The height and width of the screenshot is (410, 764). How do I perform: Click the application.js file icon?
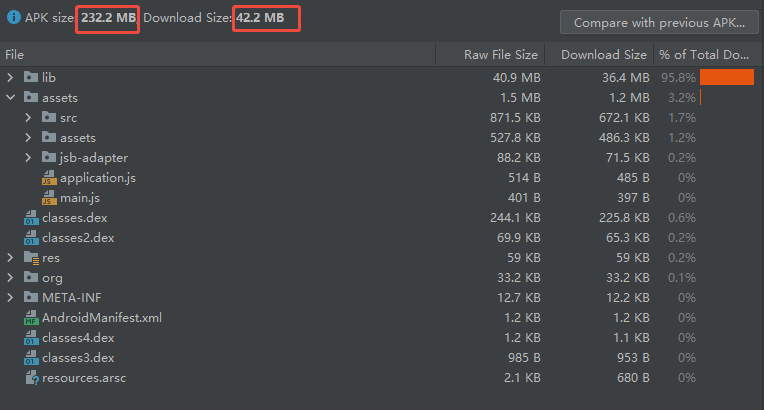point(49,177)
